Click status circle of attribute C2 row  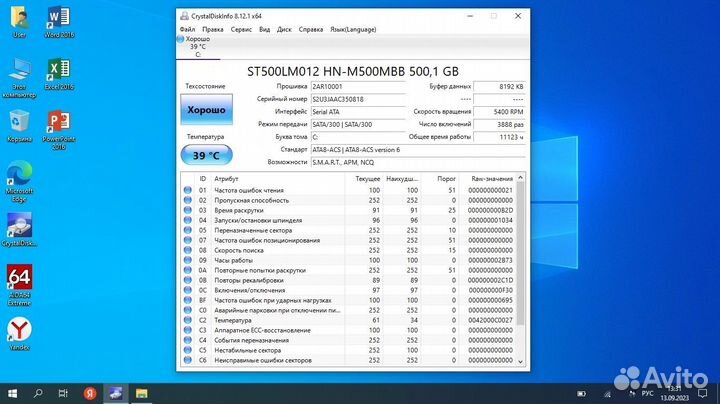pos(187,320)
